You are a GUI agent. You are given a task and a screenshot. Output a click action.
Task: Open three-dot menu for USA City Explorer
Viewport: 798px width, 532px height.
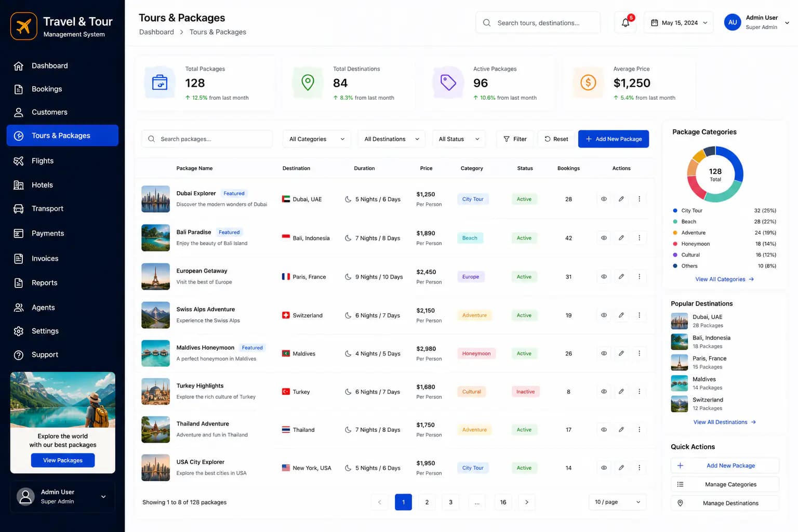point(639,468)
